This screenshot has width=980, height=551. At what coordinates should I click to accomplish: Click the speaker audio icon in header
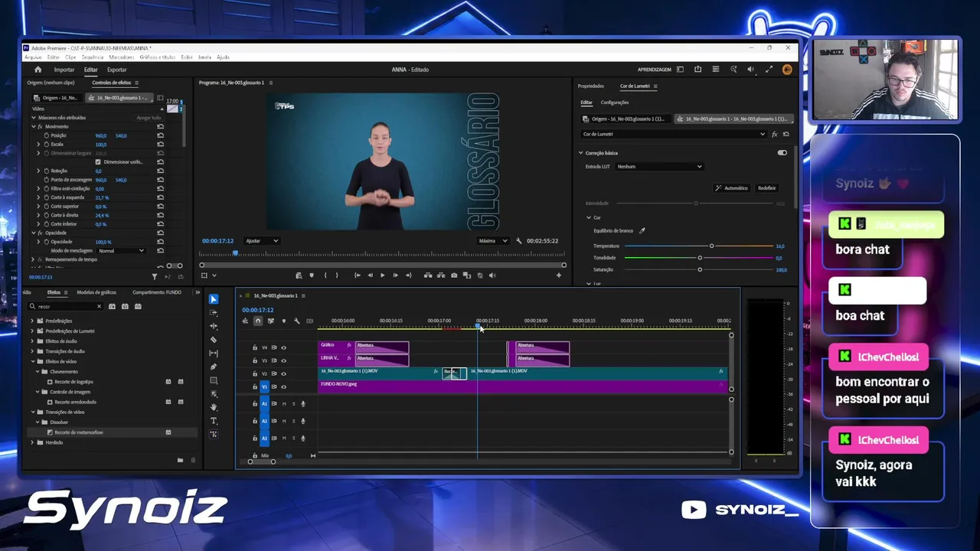(x=750, y=70)
